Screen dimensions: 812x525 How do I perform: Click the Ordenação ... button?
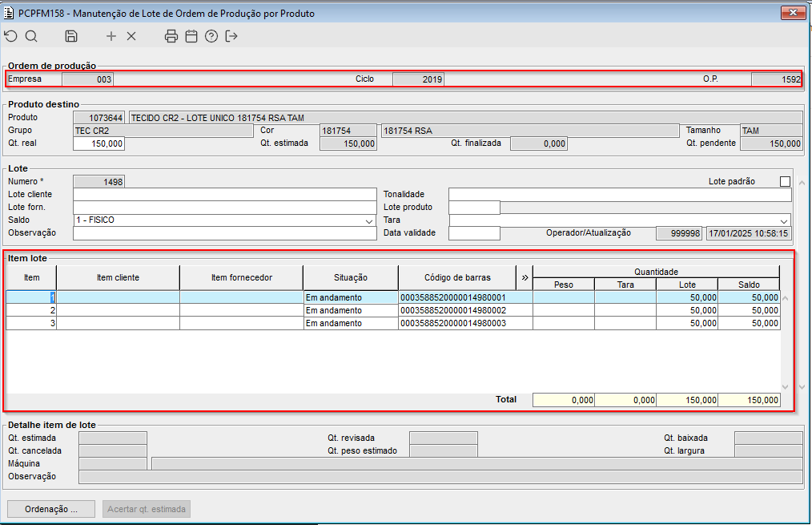[x=51, y=510]
